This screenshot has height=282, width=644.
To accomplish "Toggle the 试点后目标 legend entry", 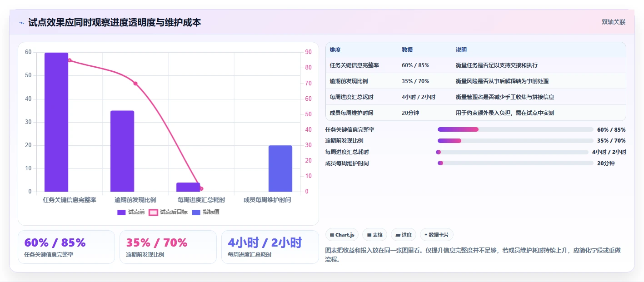I will 168,212.
